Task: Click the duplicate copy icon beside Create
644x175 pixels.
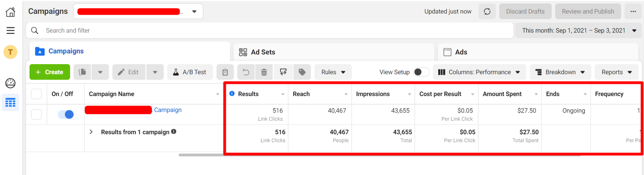Action: 82,72
